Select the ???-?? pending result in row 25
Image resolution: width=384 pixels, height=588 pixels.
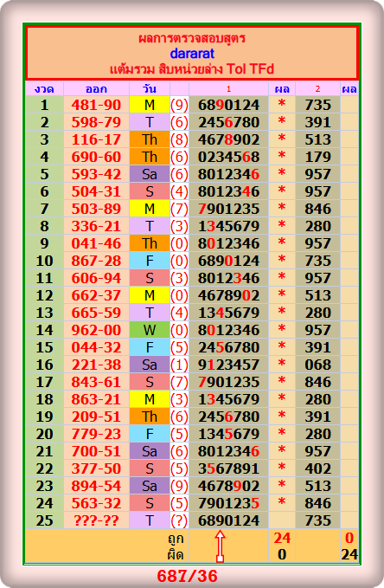[96, 520]
